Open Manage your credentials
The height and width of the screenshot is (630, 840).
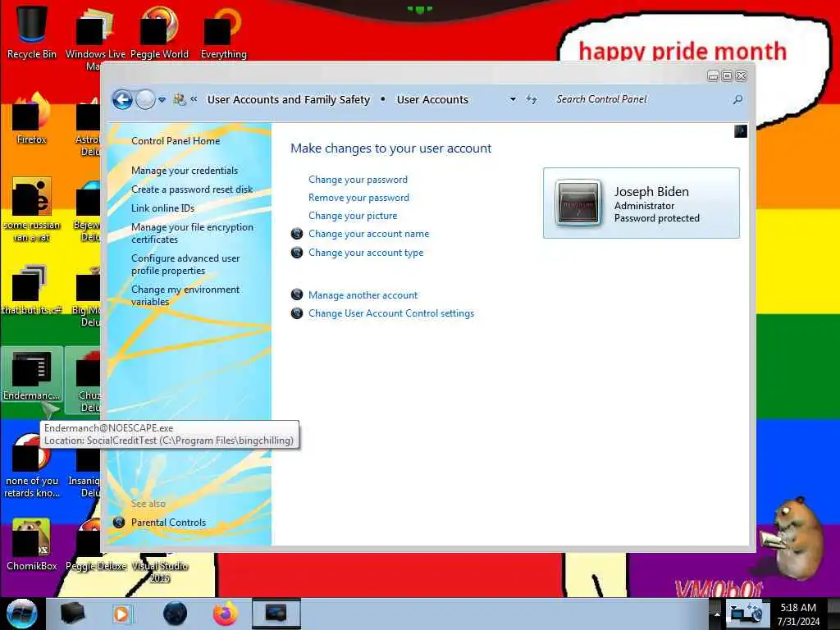coord(185,171)
